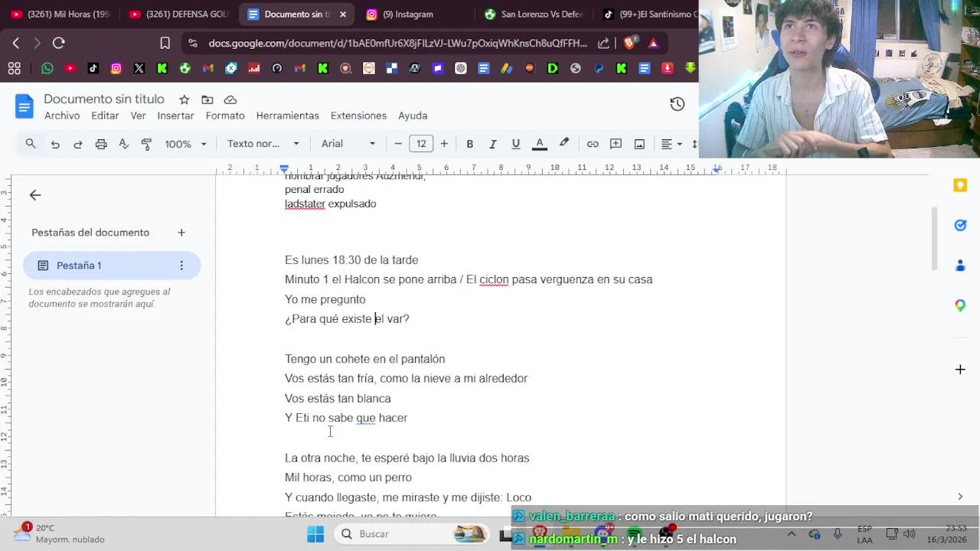Toggle bold formatting
Viewport: 980px width, 551px height.
470,144
